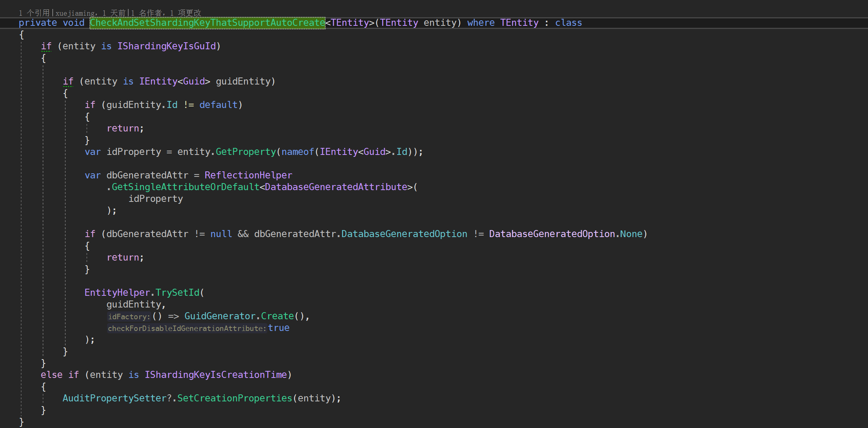Click the checkForDisableIdGenerationAttribute parameter hint
Viewport: 868px width, 428px height.
[x=187, y=328]
